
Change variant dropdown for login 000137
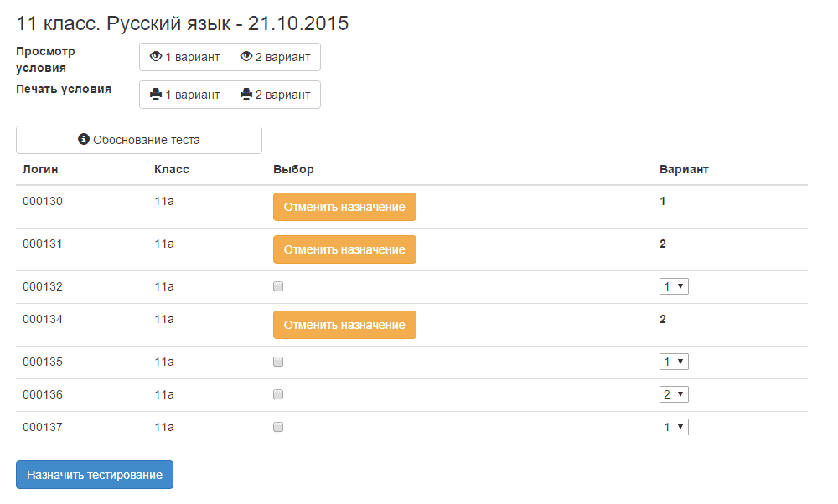[x=674, y=427]
